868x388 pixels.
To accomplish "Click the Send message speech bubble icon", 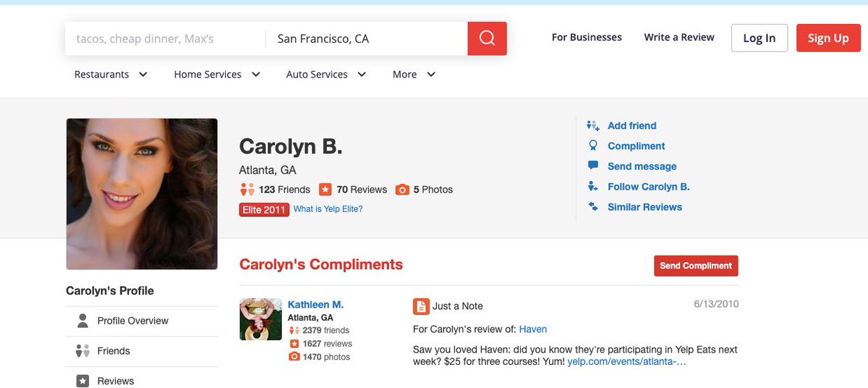I will 593,166.
